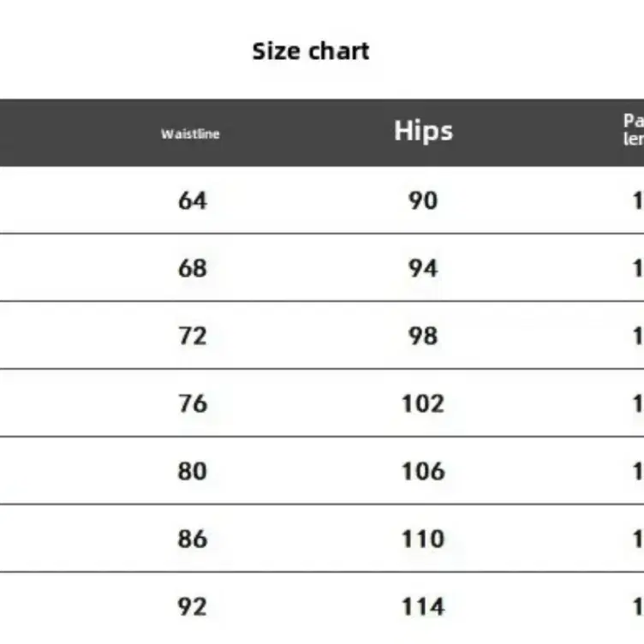
Task: Click hips value 98
Action: (423, 336)
